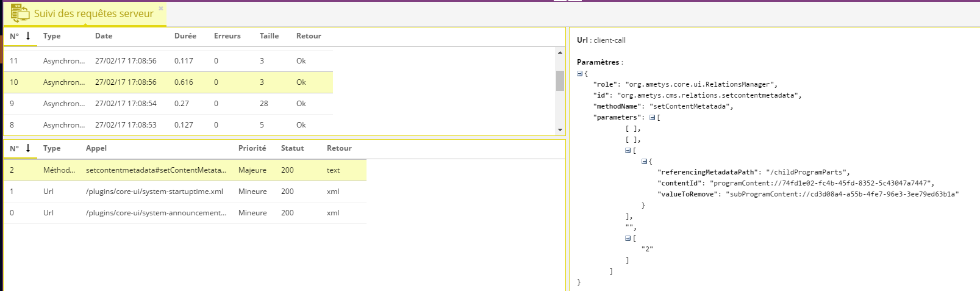This screenshot has height=291, width=980.
Task: Click the server requests monitor tab icon
Action: (20, 13)
